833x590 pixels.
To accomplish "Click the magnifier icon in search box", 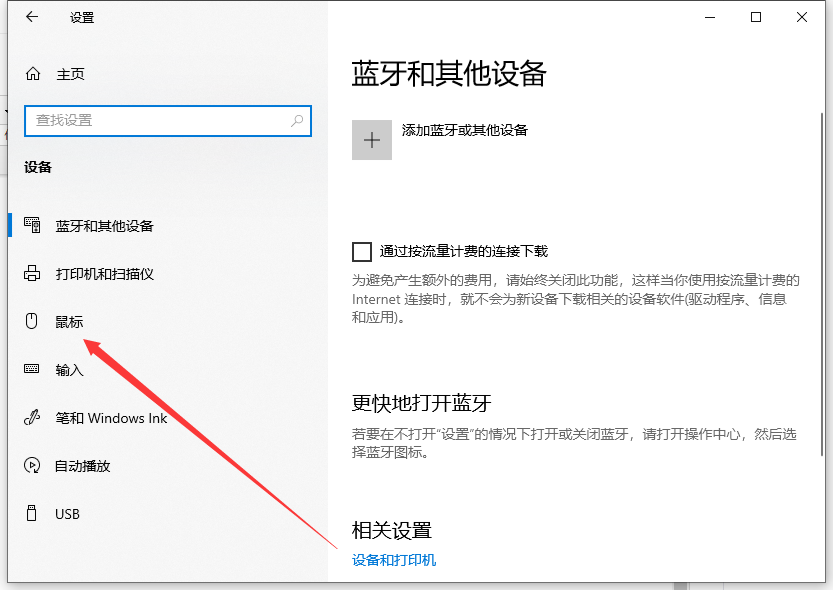I will pos(297,120).
